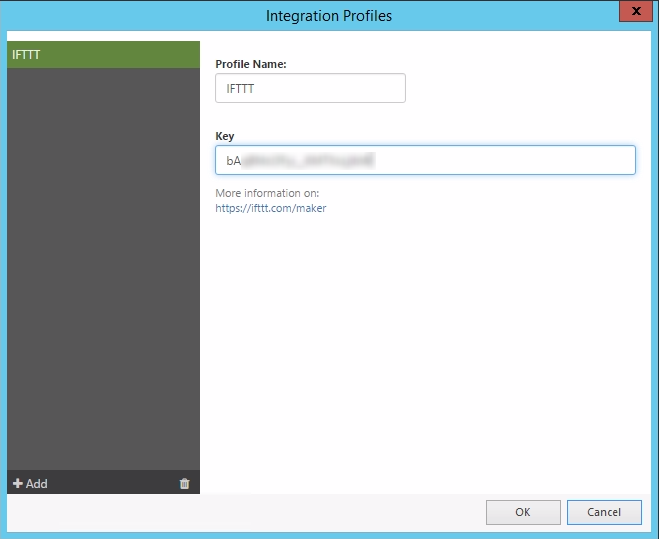Select the IFTTT profile in the list
The height and width of the screenshot is (539, 659).
[x=103, y=55]
